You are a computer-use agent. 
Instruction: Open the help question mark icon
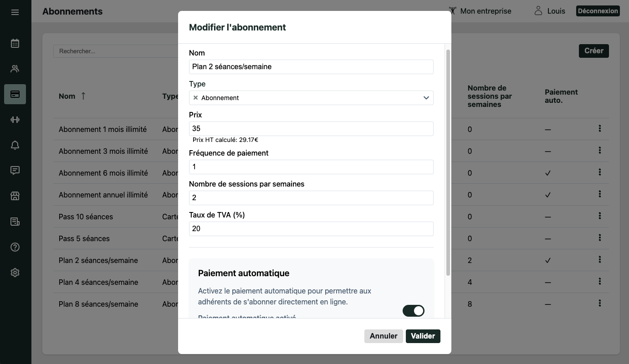(15, 247)
